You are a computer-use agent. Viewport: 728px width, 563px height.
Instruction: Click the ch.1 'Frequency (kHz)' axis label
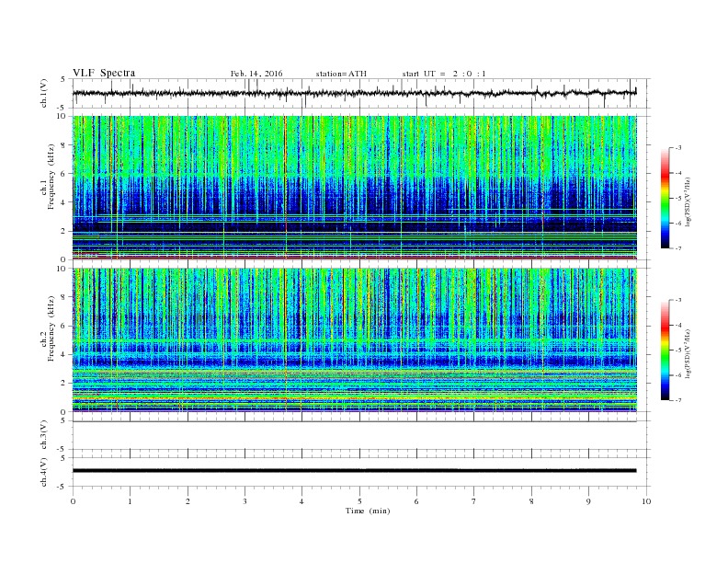51,177
